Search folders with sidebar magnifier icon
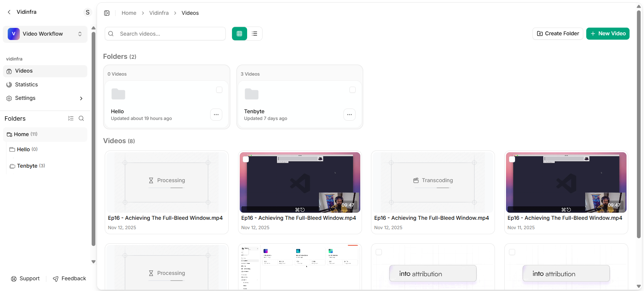The image size is (644, 291). click(81, 118)
